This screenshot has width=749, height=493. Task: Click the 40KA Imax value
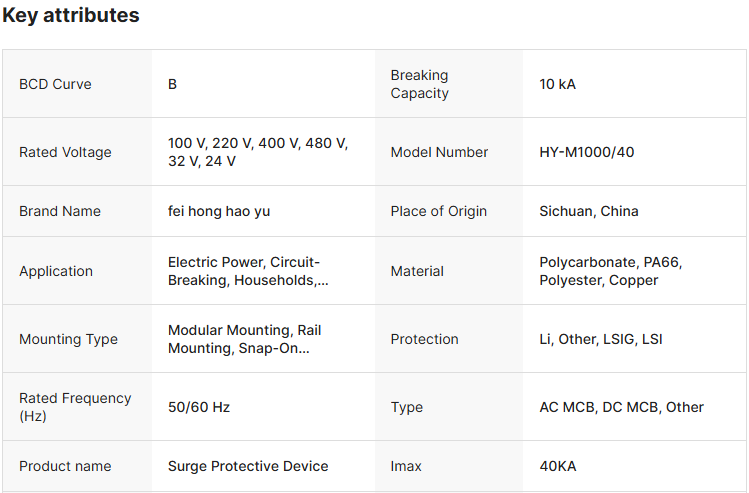click(x=558, y=466)
